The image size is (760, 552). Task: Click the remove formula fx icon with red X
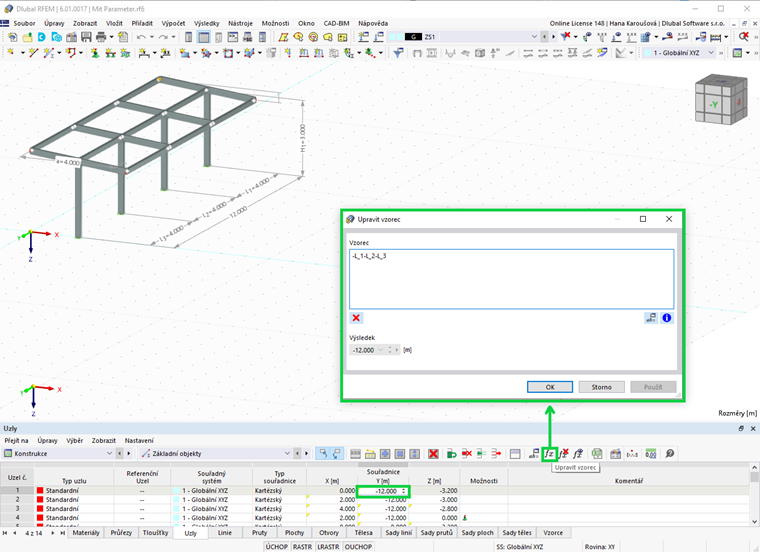pyautogui.click(x=563, y=454)
